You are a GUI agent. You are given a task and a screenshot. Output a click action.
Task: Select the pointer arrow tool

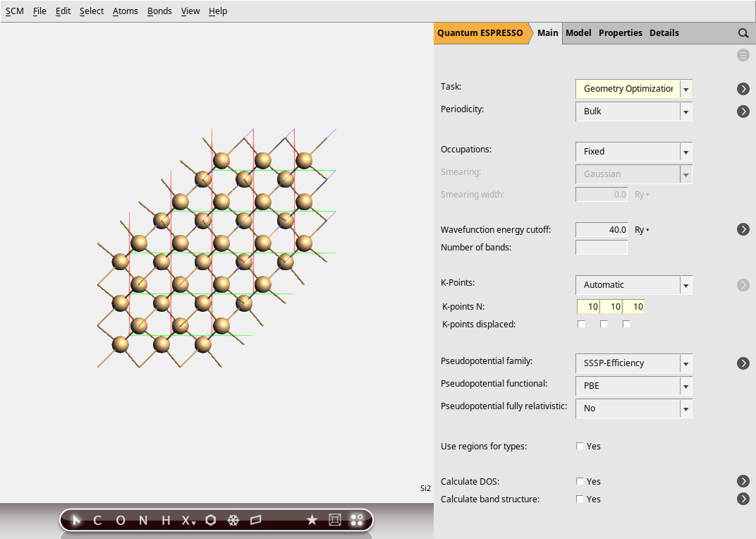coord(76,520)
